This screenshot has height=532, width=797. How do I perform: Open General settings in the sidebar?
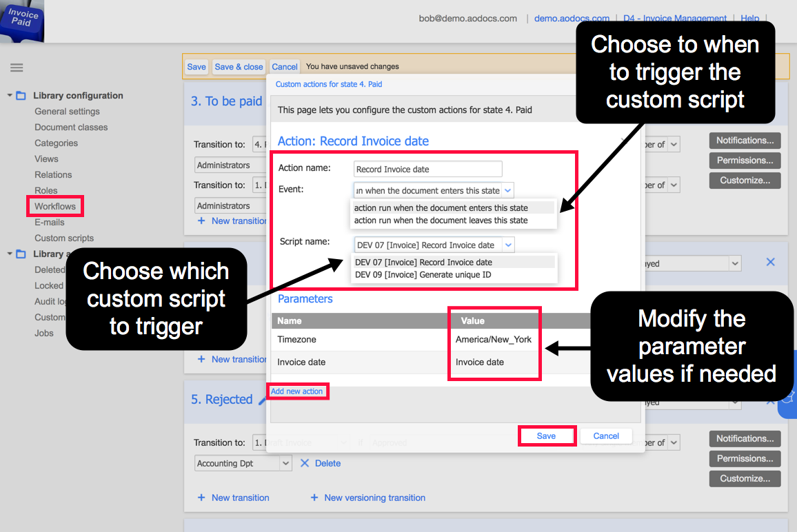[x=67, y=111]
